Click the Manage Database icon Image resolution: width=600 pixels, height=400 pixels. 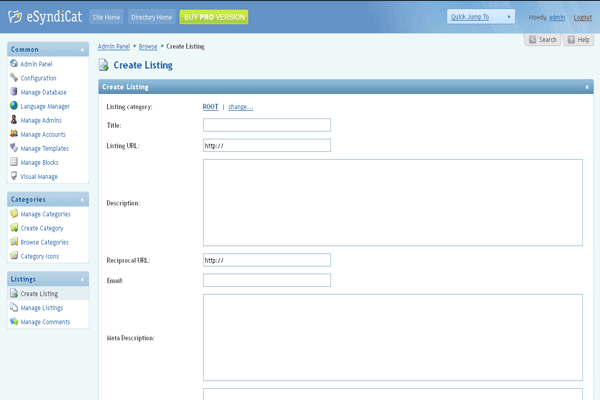(14, 92)
